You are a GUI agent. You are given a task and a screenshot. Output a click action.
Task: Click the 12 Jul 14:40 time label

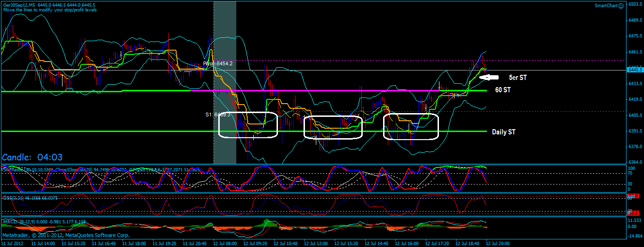pyautogui.click(x=376, y=244)
